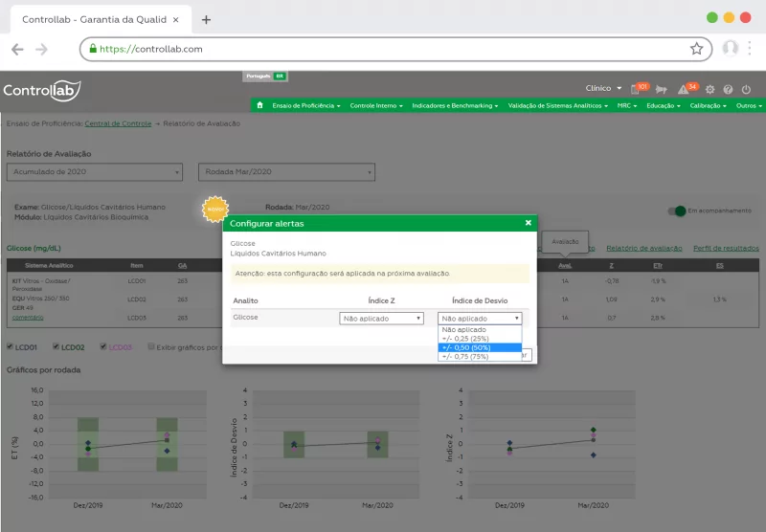Click the power logout icon
766x532 pixels.
pos(746,89)
